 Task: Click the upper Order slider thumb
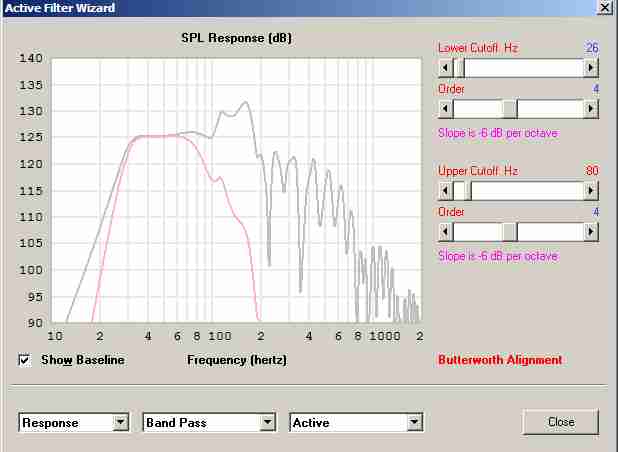pos(510,232)
